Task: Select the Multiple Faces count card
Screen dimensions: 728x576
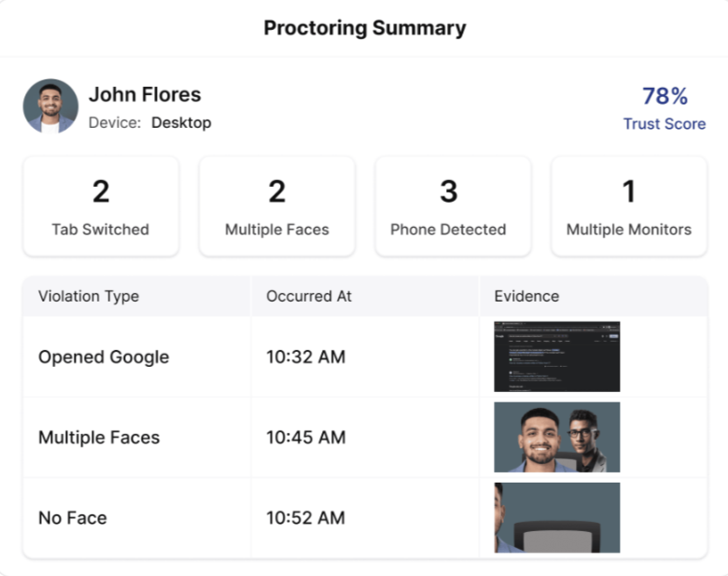Action: coord(277,206)
